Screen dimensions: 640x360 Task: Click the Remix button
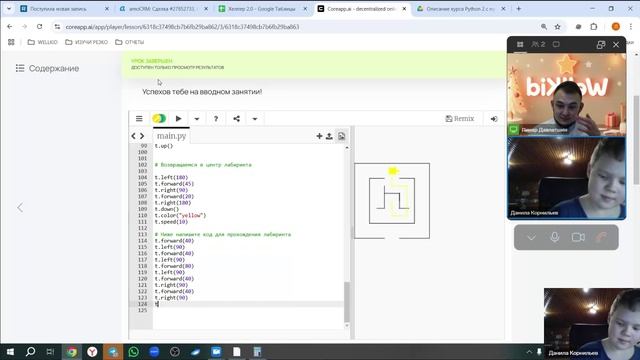460,119
